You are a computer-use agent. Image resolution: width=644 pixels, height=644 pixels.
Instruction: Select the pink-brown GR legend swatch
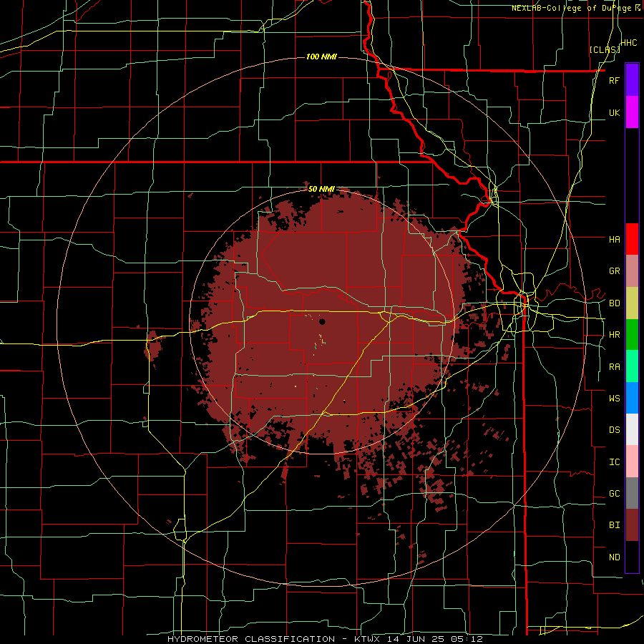pos(632,271)
